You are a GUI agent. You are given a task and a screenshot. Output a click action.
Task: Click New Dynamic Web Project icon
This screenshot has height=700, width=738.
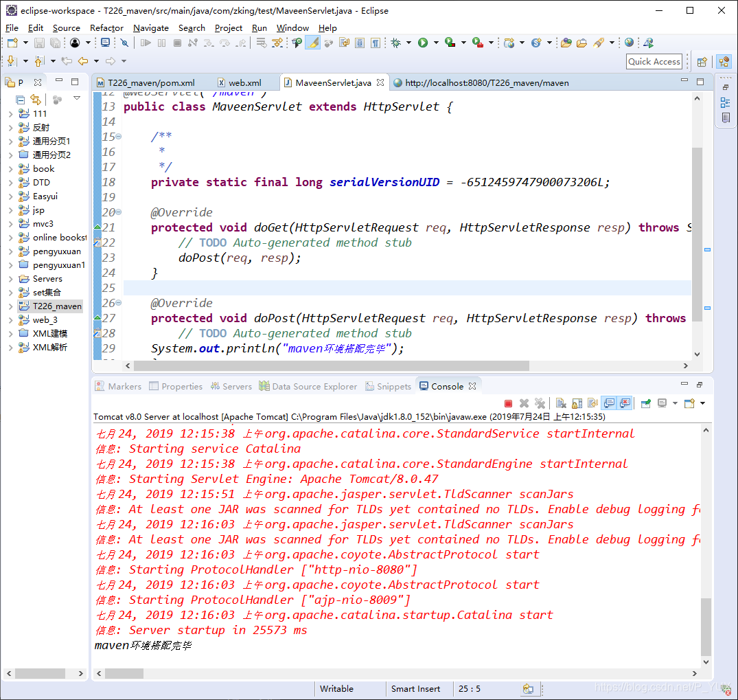tap(509, 43)
